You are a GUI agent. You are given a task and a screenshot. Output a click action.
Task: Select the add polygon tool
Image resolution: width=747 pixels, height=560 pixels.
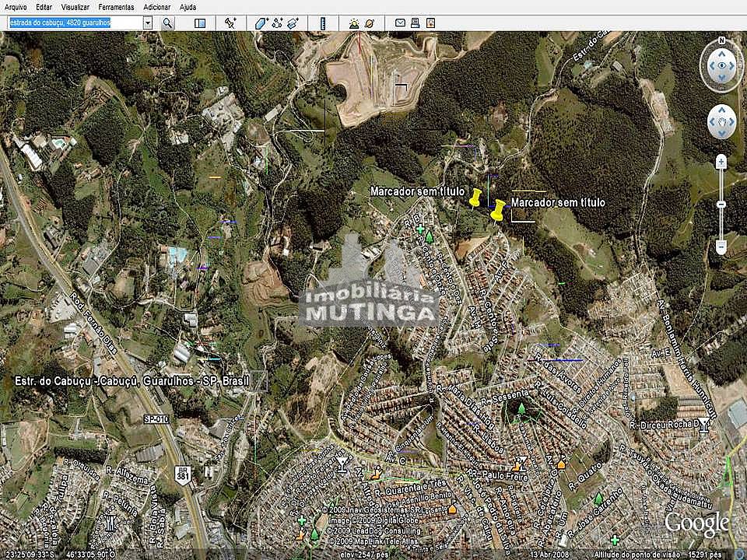pyautogui.click(x=261, y=23)
